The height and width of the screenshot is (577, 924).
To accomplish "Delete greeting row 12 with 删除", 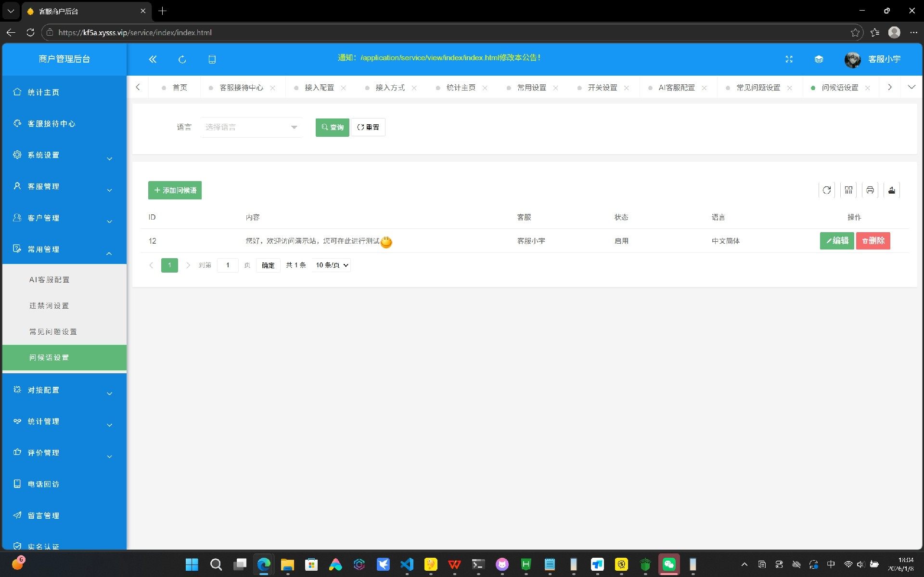I will point(873,241).
